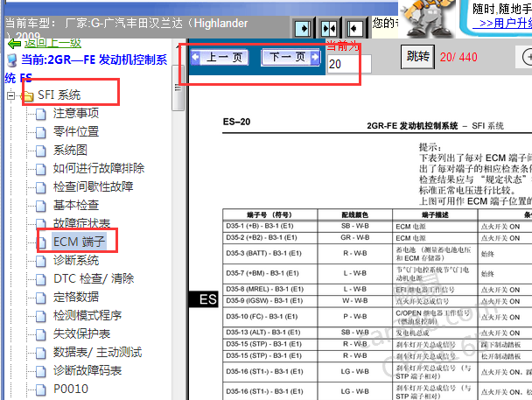This screenshot has height=400, width=532.
Task: Click document icon beside 诊断故障码表
Action: pyautogui.click(x=41, y=371)
